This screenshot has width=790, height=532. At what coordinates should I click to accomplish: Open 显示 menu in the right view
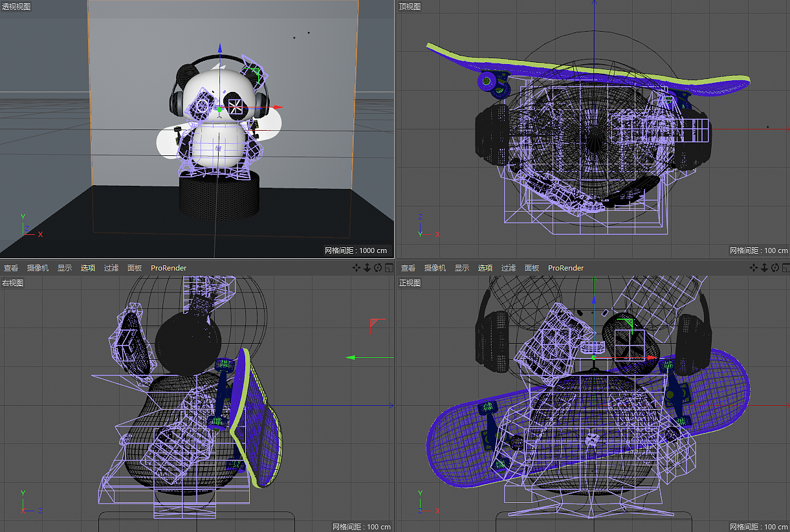coord(65,268)
